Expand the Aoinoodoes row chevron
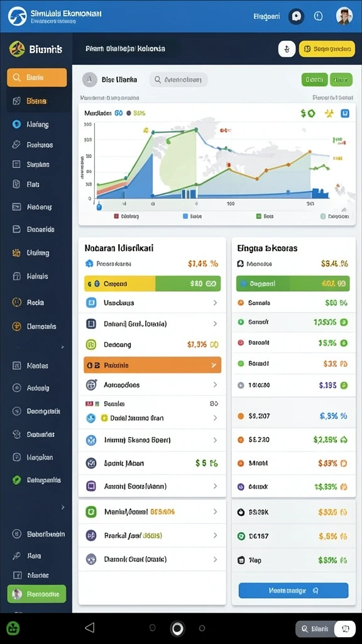362x644 pixels. (x=215, y=385)
